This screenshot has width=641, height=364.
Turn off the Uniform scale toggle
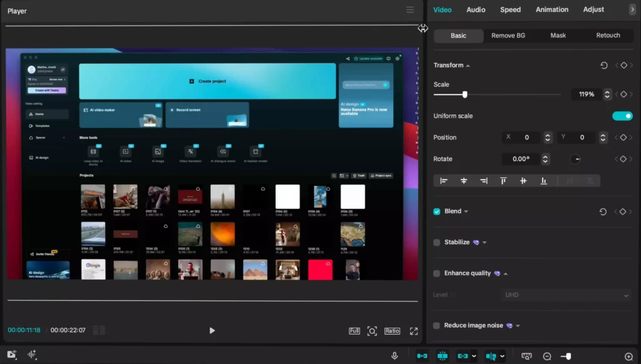pyautogui.click(x=622, y=116)
